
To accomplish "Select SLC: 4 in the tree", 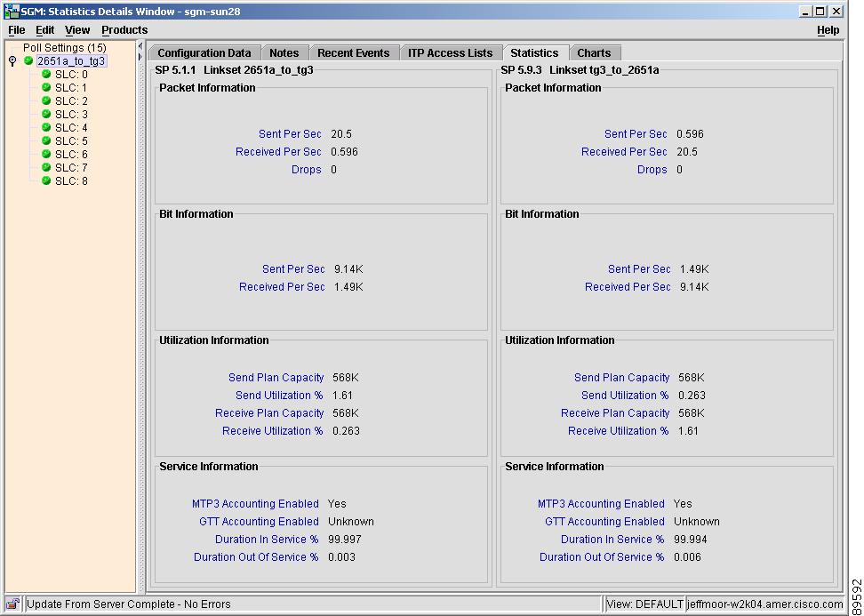I will (x=71, y=127).
